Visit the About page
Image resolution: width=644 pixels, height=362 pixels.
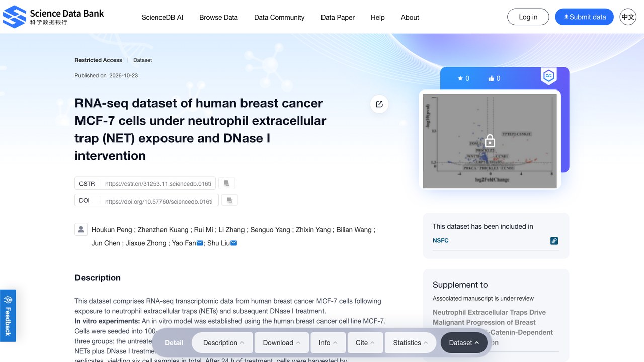click(x=410, y=17)
